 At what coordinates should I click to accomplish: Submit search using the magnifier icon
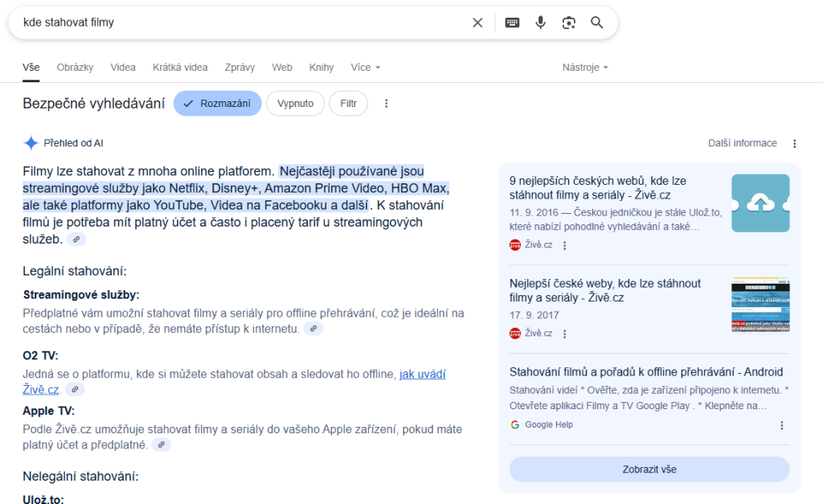tap(597, 23)
